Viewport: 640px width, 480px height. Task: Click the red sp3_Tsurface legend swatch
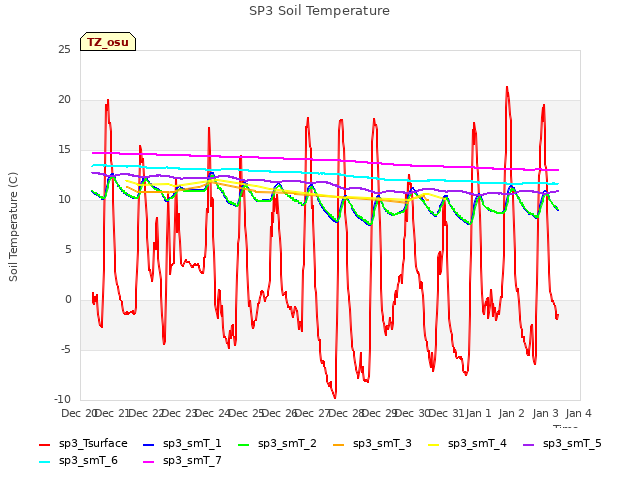(x=44, y=444)
